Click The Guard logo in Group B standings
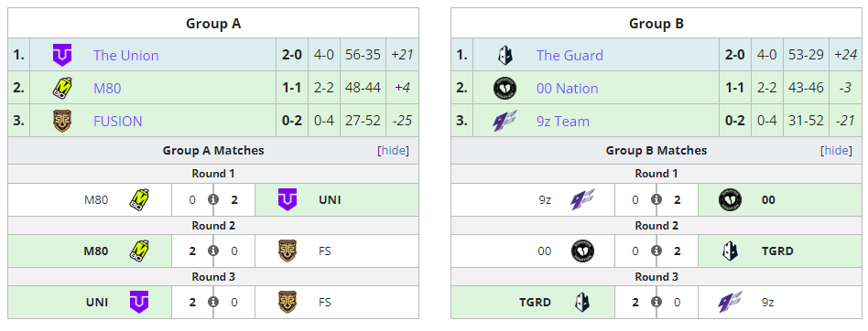The height and width of the screenshot is (331, 868). pyautogui.click(x=505, y=55)
